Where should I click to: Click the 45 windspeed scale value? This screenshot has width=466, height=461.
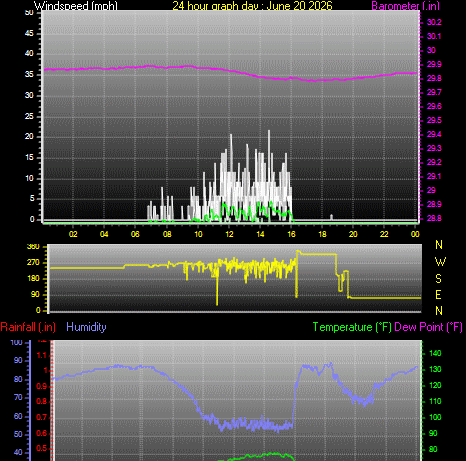[x=29, y=33]
